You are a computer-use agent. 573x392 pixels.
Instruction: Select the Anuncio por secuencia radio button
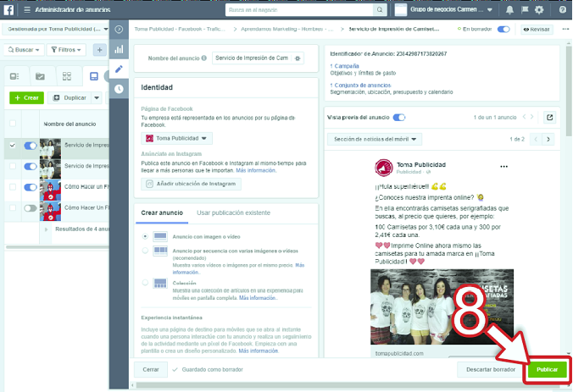[x=145, y=251]
